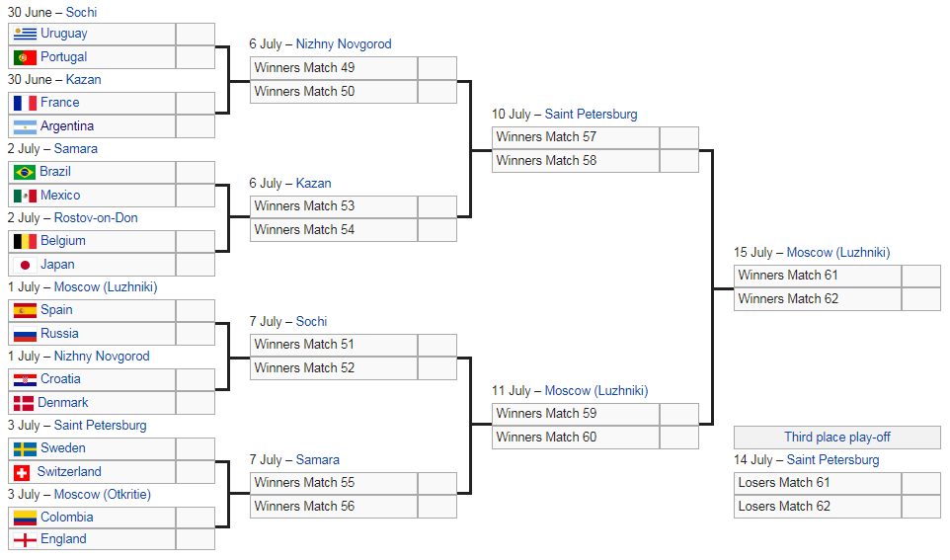This screenshot has height=560, width=950.
Task: Open the Russia team link
Action: coord(59,334)
